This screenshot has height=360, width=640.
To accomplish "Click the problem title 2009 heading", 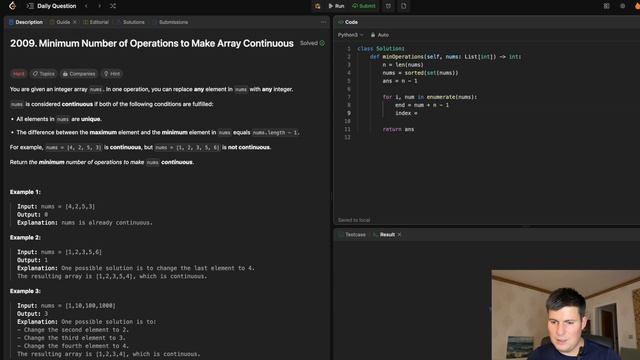I will click(151, 43).
